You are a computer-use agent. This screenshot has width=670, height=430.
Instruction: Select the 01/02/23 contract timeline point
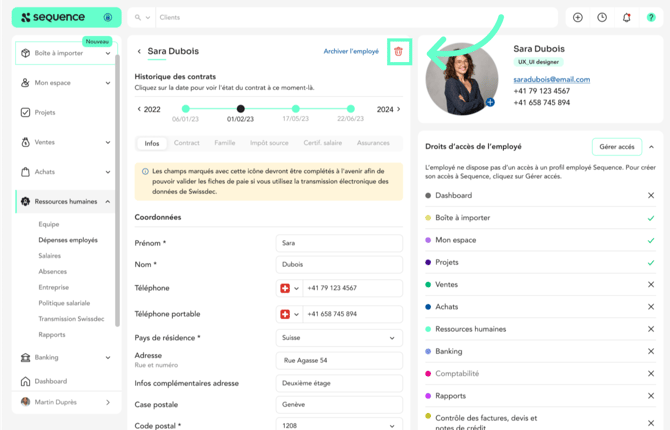pyautogui.click(x=240, y=109)
